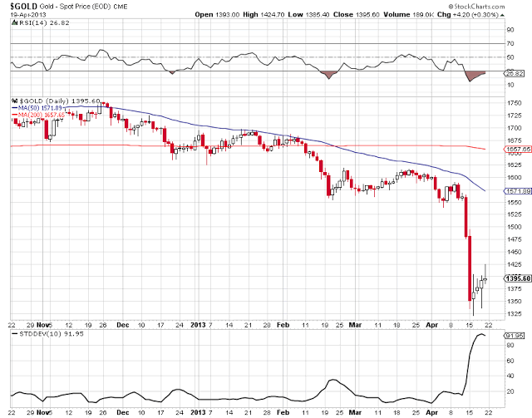Viewport: 532px width, 418px height.
Task: Click the 19-Apr-2013 date label
Action: click(x=28, y=15)
